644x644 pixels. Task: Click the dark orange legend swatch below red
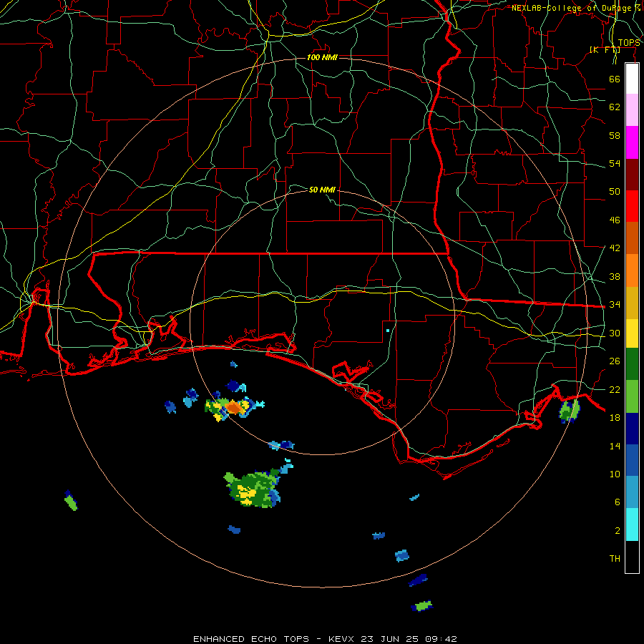(x=632, y=238)
